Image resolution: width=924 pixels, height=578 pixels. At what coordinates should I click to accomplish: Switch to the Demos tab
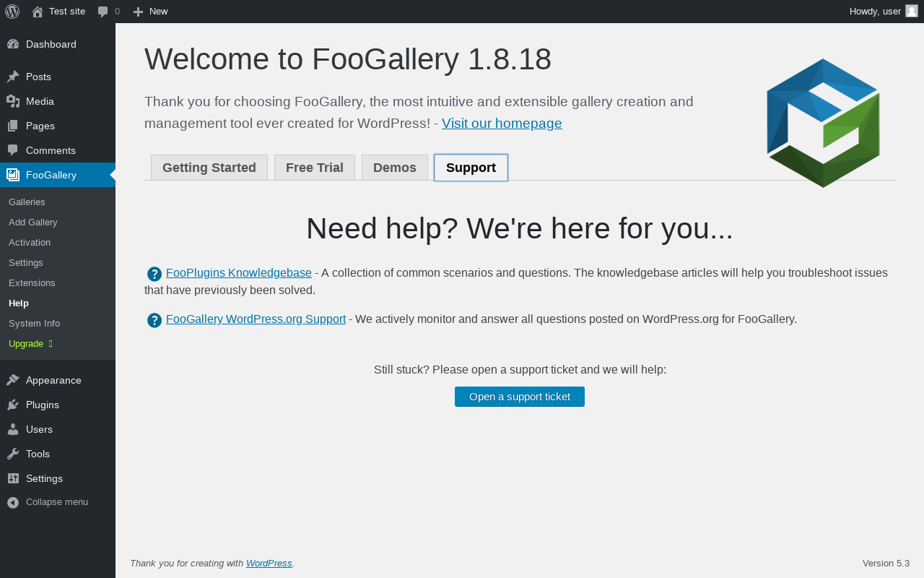395,168
